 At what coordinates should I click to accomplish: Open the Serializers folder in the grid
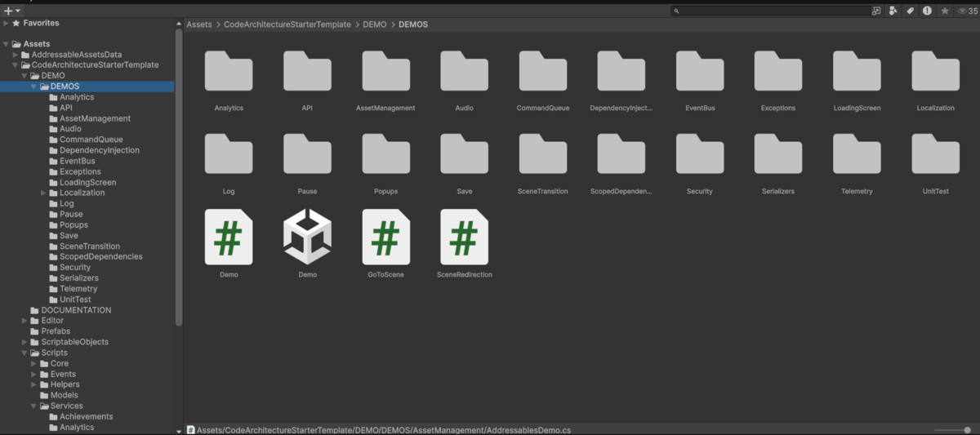pos(778,155)
